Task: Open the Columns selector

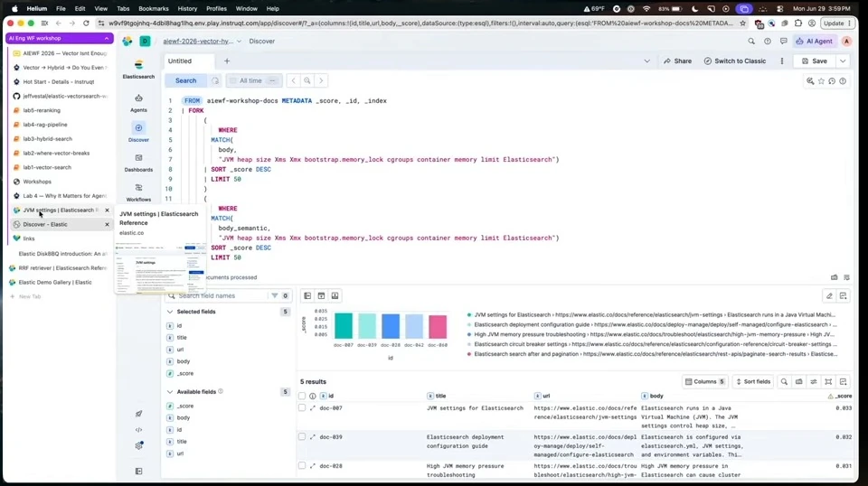Action: click(x=704, y=381)
